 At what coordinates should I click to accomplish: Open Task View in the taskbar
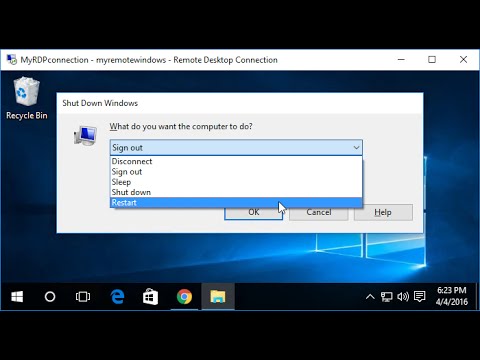(83, 296)
